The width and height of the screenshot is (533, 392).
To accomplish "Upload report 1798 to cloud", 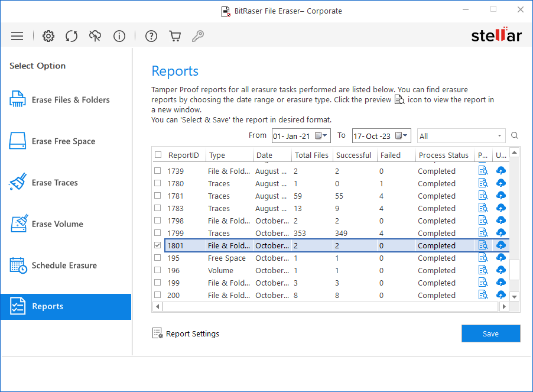I will pyautogui.click(x=500, y=221).
